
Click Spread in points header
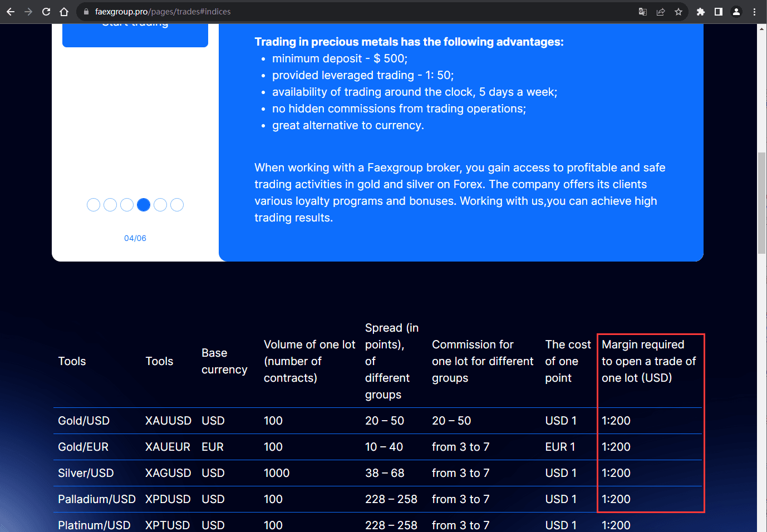[x=392, y=361]
